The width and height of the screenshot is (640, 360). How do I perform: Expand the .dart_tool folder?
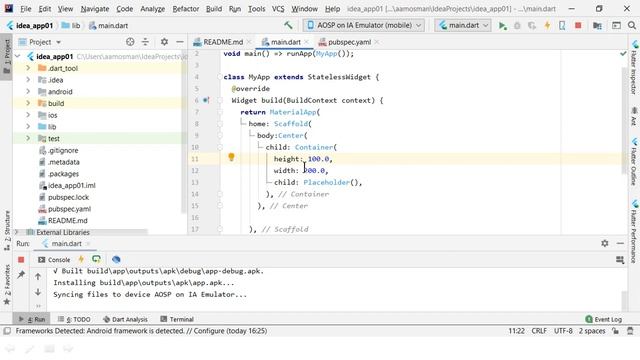click(28, 68)
